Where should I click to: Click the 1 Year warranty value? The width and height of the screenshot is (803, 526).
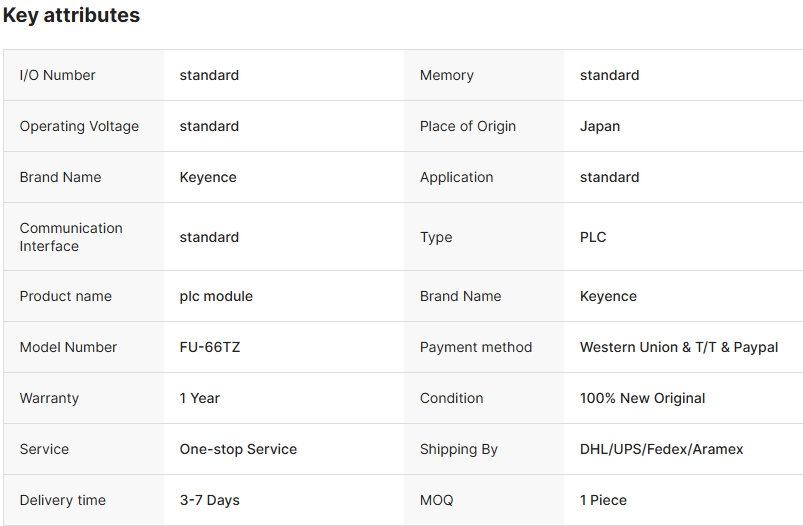pyautogui.click(x=199, y=398)
